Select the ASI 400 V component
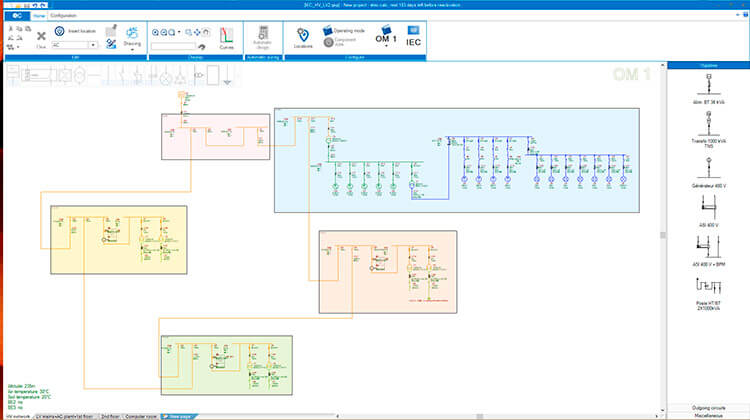Screen dimensions: 750x420 click(709, 210)
